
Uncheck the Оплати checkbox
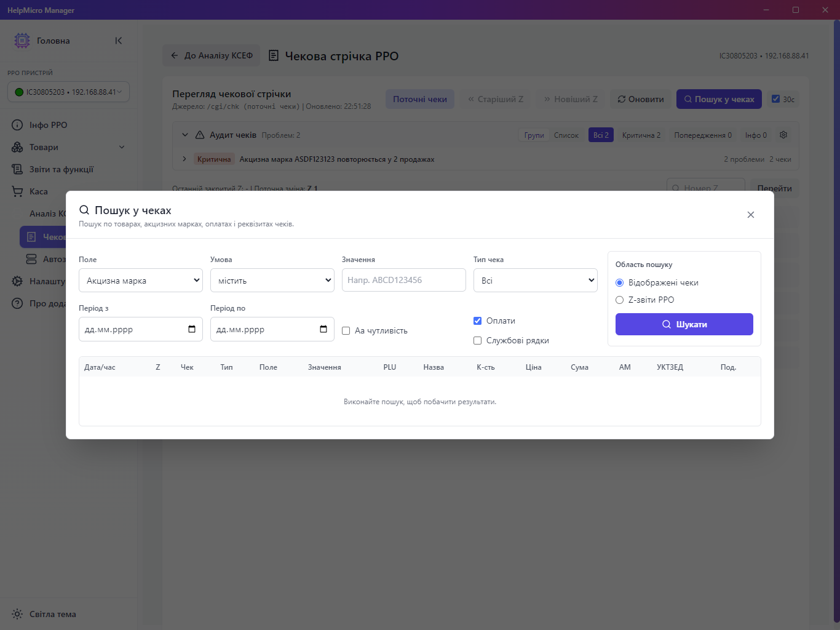(x=478, y=321)
